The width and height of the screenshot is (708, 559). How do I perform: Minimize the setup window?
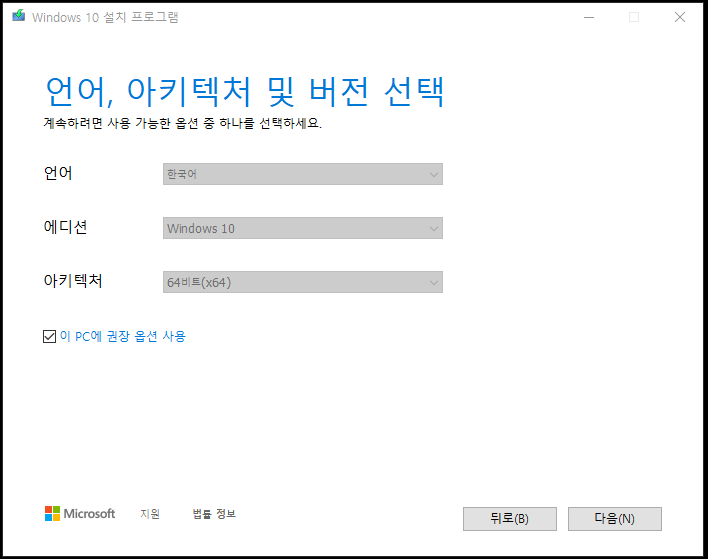(x=589, y=17)
